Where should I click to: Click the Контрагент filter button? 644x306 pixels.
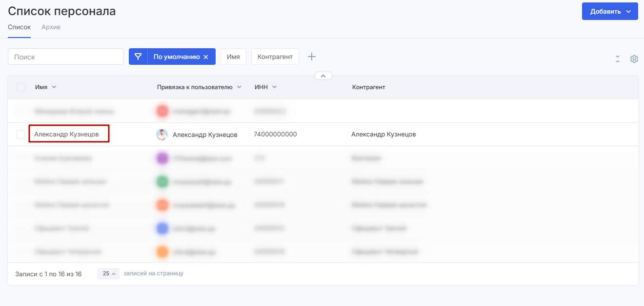point(275,57)
